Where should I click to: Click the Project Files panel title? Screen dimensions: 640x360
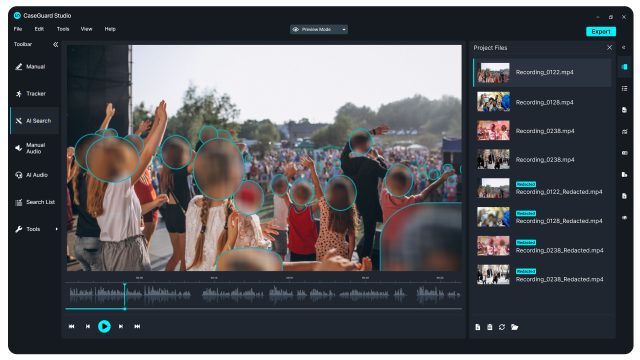[490, 48]
